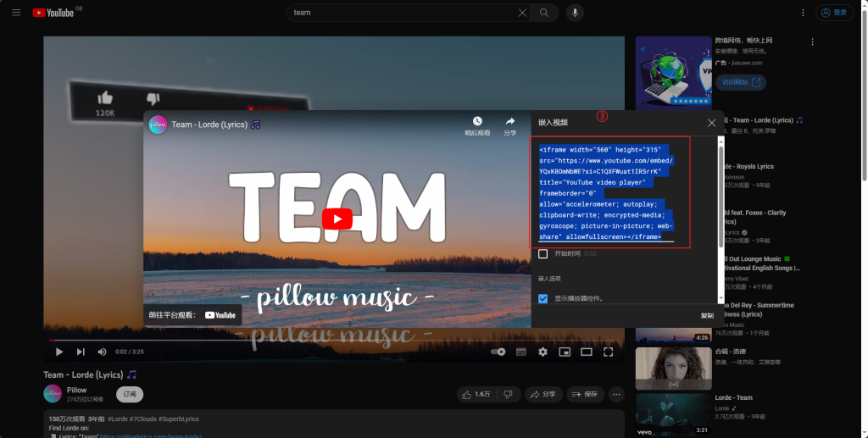Click the voice search microphone icon
This screenshot has width=868, height=438.
[575, 13]
